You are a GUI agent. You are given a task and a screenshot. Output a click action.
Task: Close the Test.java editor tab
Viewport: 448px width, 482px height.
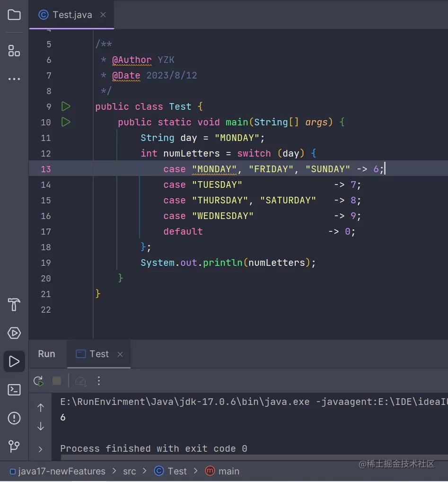103,15
